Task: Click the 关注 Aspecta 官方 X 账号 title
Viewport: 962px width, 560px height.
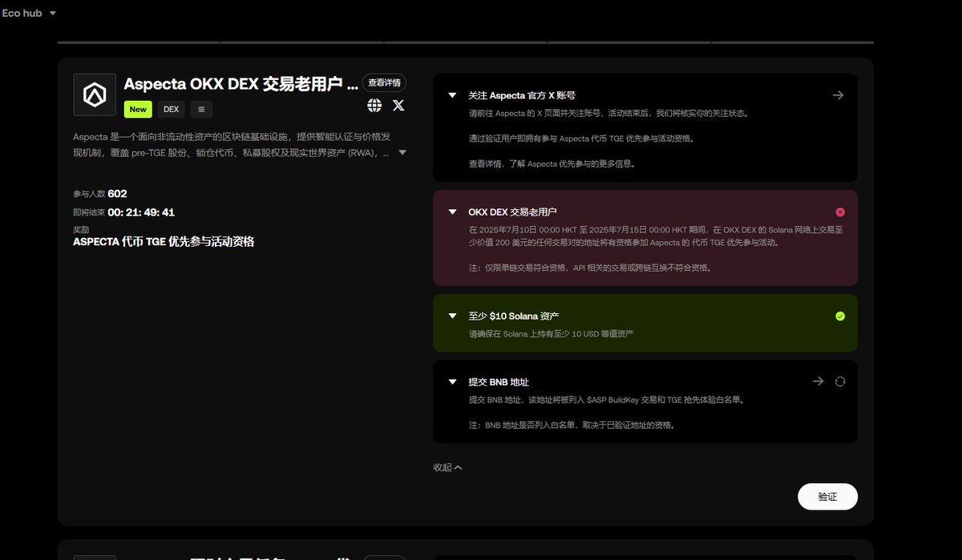Action: point(522,95)
